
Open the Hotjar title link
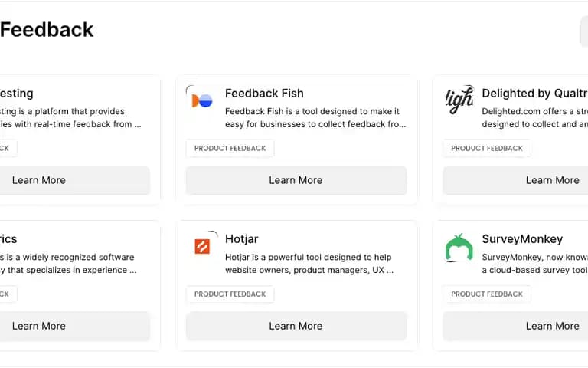(x=241, y=239)
